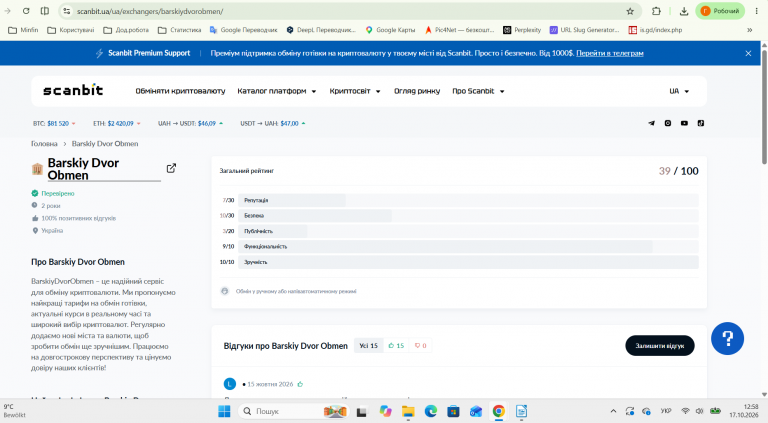
Task: Filter reviews by positive 15
Action: [x=396, y=346]
